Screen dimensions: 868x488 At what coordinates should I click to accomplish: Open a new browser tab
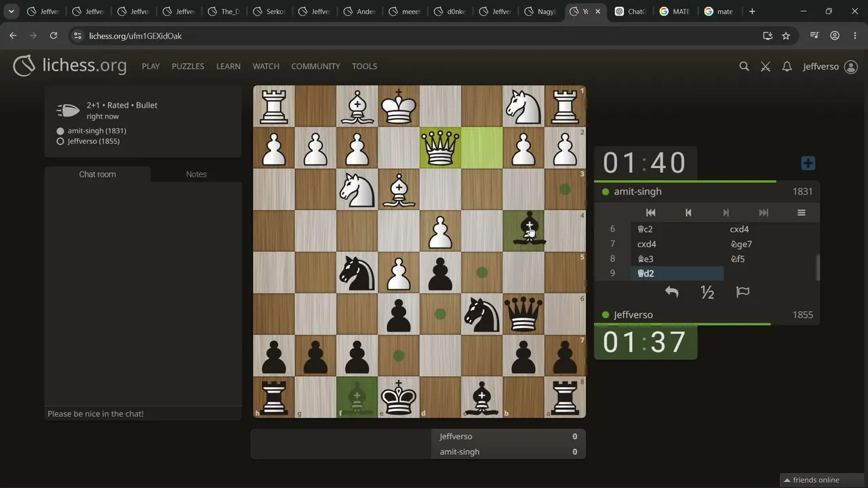752,12
